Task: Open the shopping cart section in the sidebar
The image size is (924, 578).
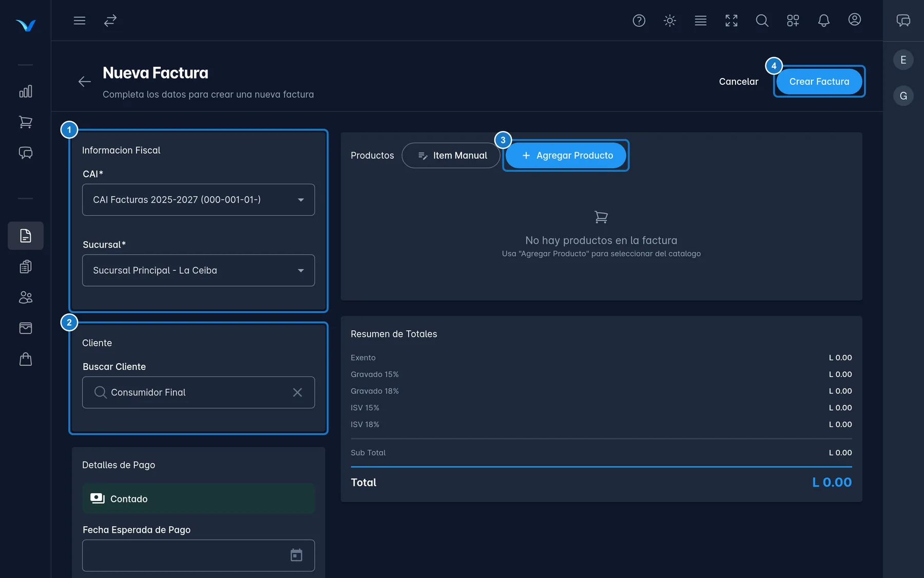Action: (x=26, y=122)
